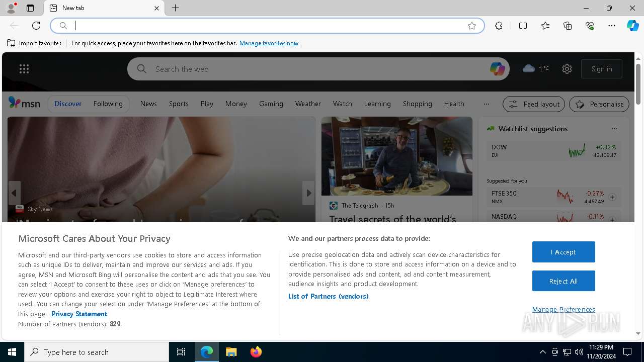Open Manage Preferences link
The width and height of the screenshot is (644, 362).
pyautogui.click(x=563, y=309)
